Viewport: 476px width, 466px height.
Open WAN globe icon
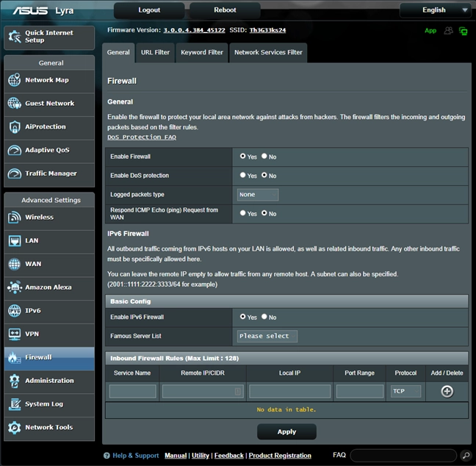[14, 264]
